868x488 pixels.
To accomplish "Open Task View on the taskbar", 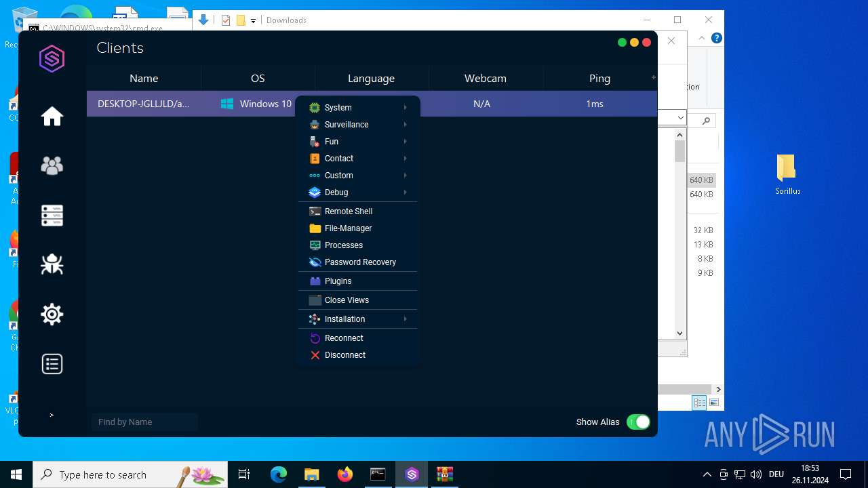I will 244,474.
